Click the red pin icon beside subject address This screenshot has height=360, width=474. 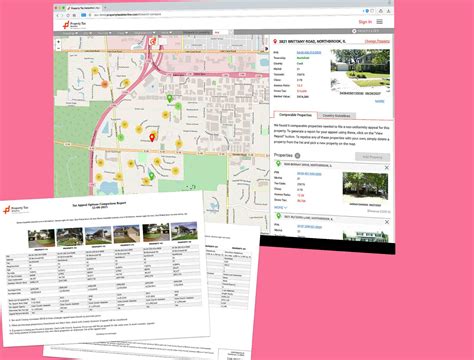(275, 42)
